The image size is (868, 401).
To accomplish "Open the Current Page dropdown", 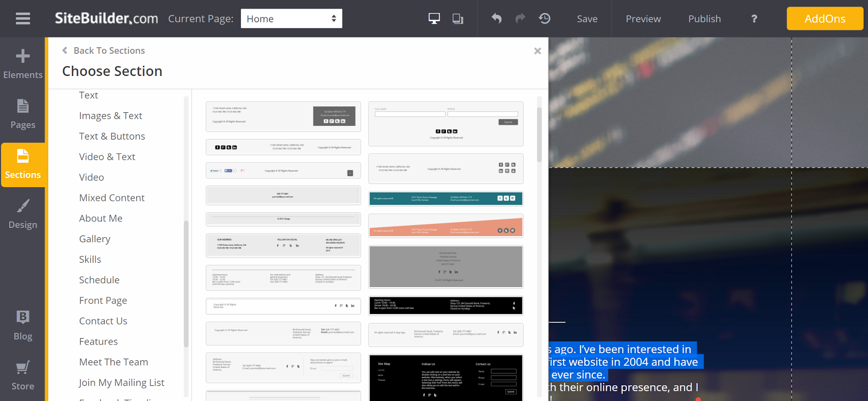I will tap(291, 18).
